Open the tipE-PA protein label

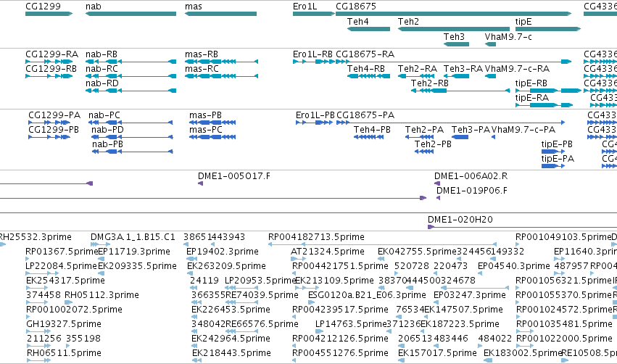pos(558,159)
